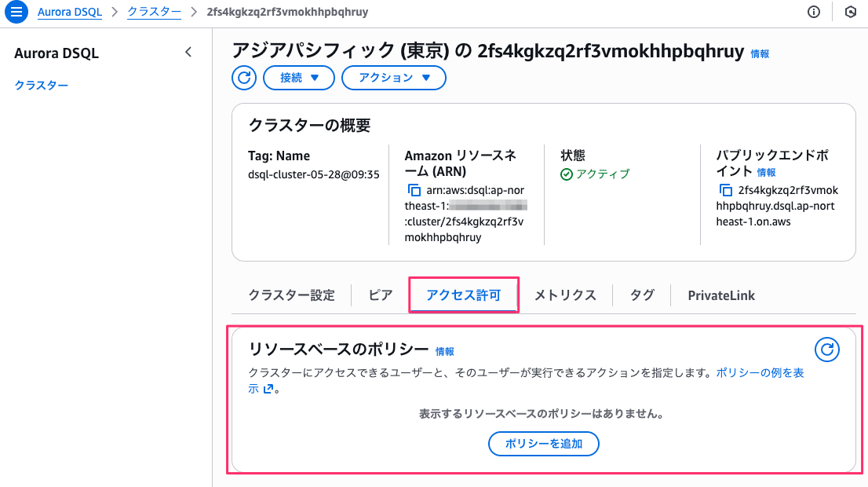
Task: Select クラスター in the sidebar
Action: pos(42,85)
